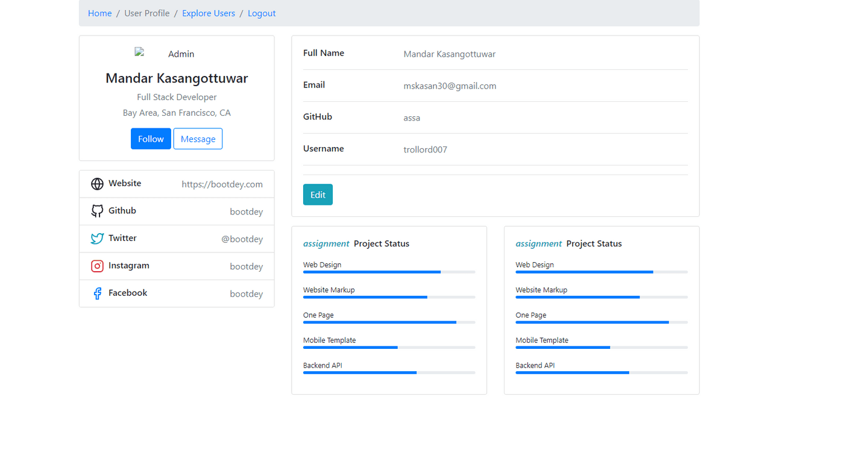Click the Twitter label in social list
The width and height of the screenshot is (868, 473).
tap(122, 238)
